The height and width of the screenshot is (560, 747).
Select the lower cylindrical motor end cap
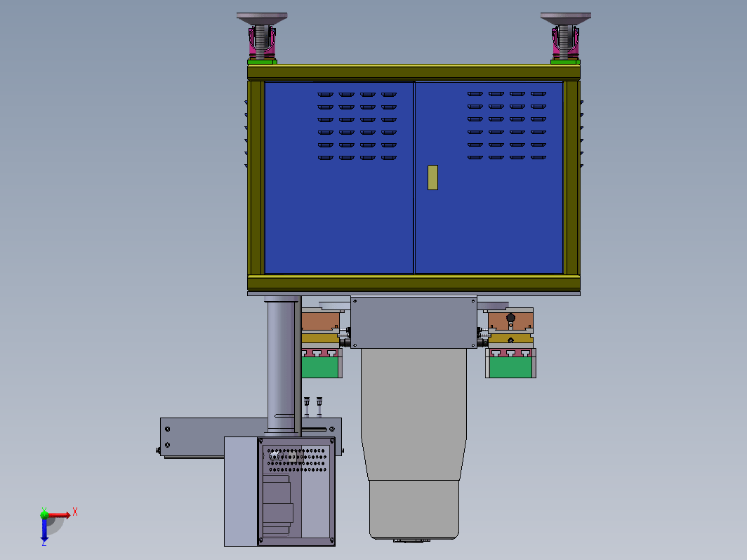coord(414,509)
